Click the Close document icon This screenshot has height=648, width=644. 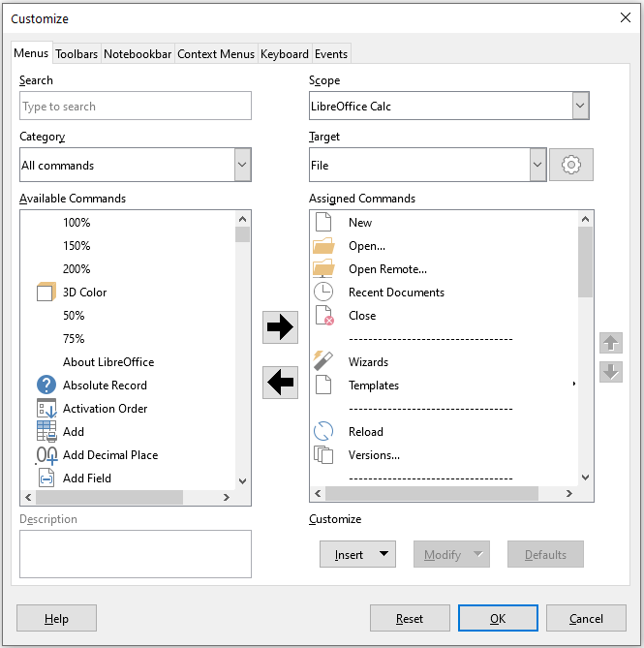coord(324,316)
